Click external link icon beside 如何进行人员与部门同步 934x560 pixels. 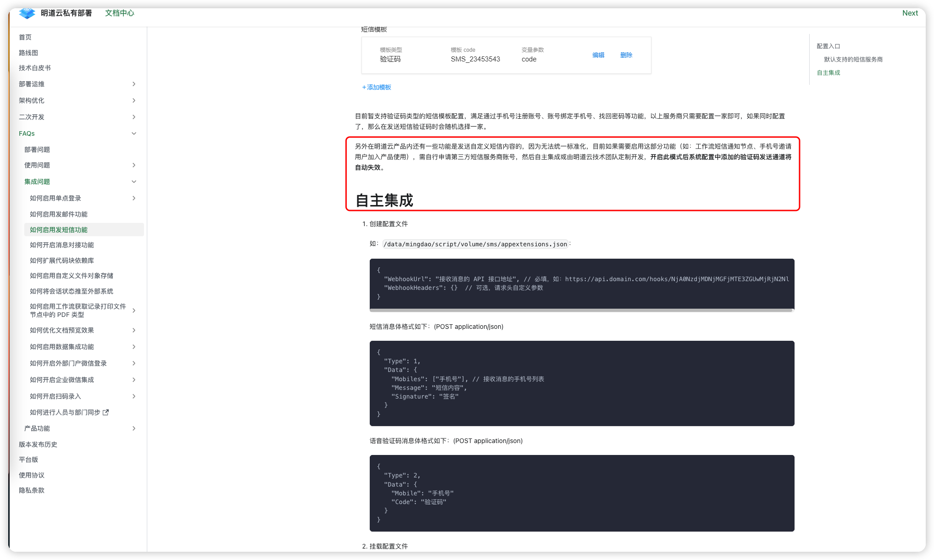pyautogui.click(x=106, y=412)
